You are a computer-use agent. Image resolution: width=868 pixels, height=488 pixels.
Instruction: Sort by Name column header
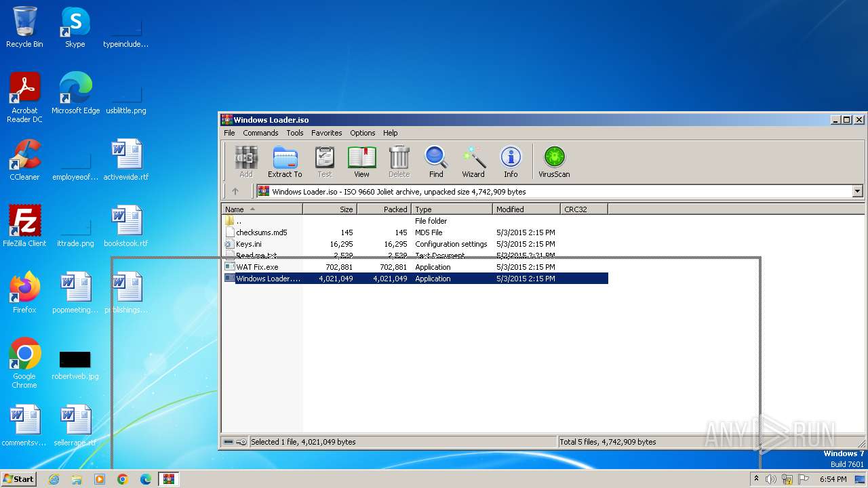click(x=262, y=209)
